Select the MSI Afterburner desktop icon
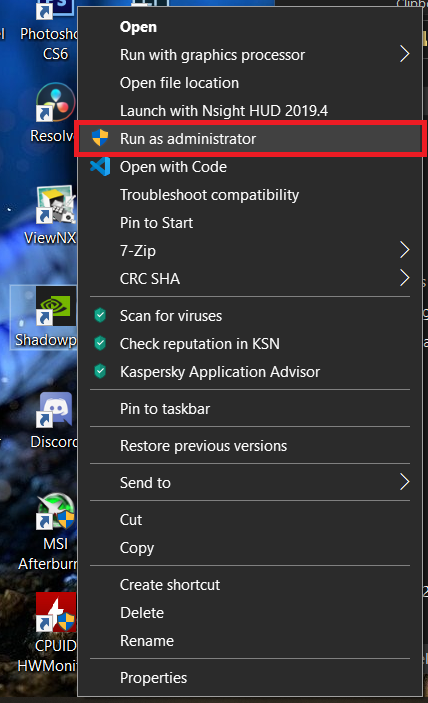Viewport: 428px width, 703px height. 56,511
